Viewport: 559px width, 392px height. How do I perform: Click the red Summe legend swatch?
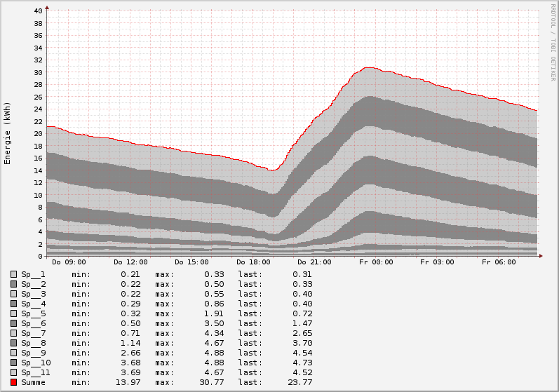[13, 382]
